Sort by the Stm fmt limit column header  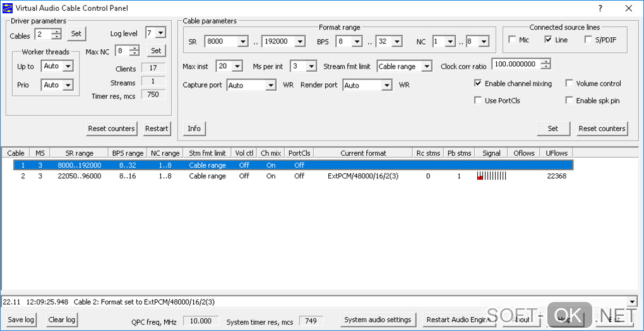(208, 153)
